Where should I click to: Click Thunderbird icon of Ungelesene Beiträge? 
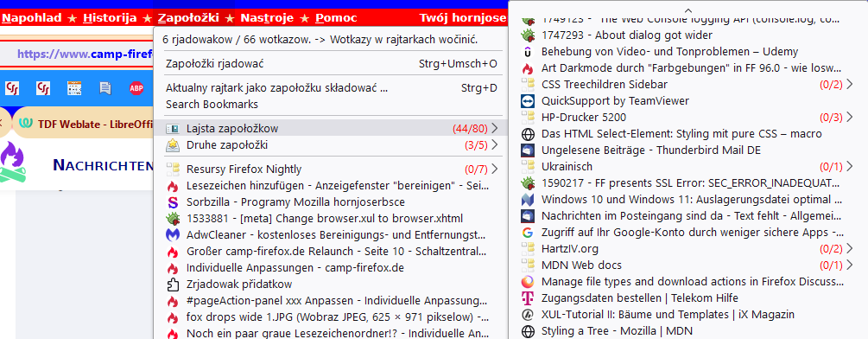click(x=528, y=150)
